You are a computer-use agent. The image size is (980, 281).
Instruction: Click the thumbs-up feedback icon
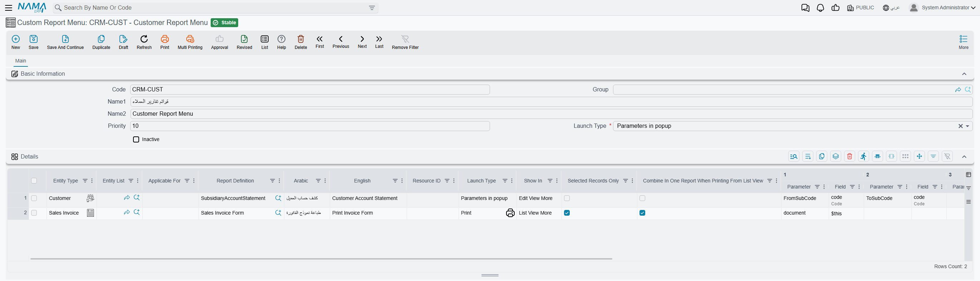[x=836, y=7]
